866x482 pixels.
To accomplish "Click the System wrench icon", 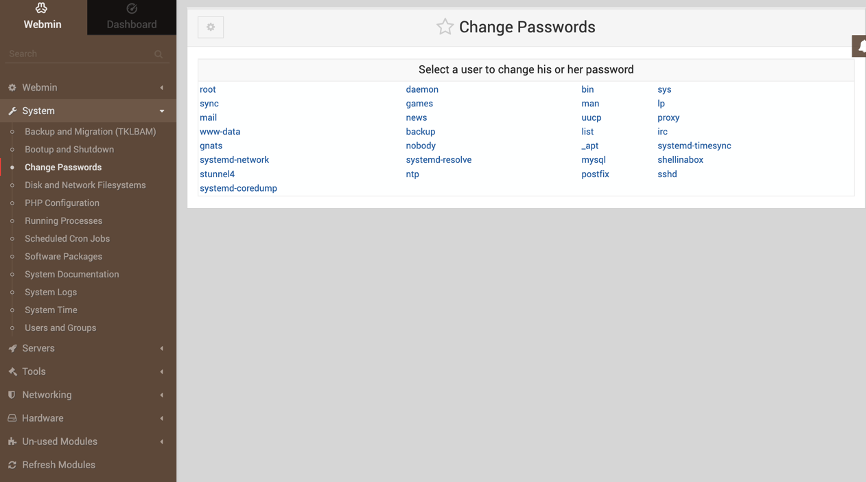I will (x=12, y=111).
